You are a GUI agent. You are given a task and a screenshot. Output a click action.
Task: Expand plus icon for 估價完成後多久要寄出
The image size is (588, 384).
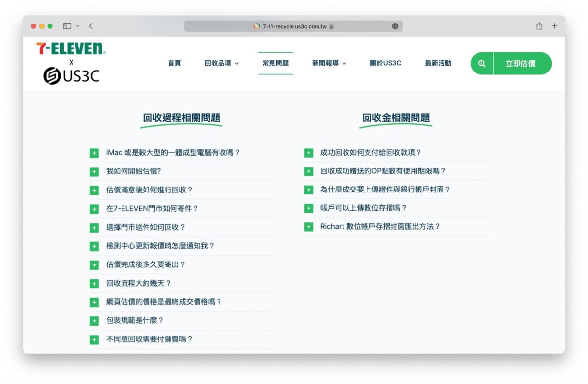tap(94, 265)
